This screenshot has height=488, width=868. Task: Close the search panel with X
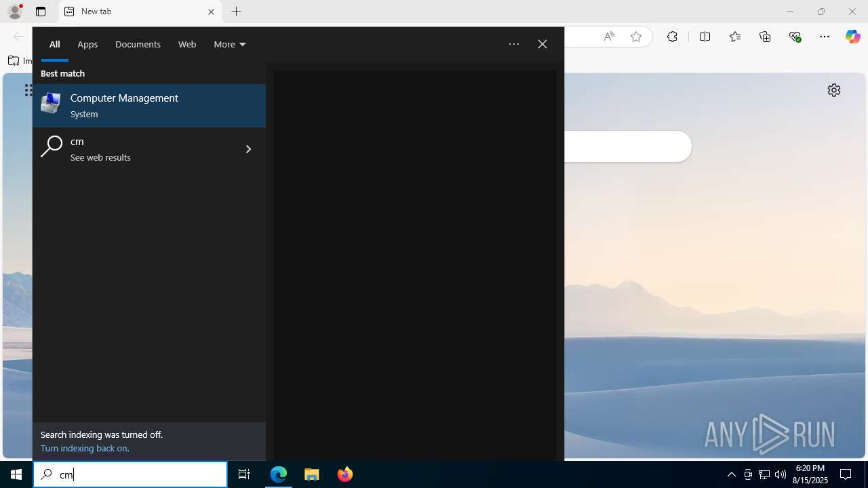(542, 44)
